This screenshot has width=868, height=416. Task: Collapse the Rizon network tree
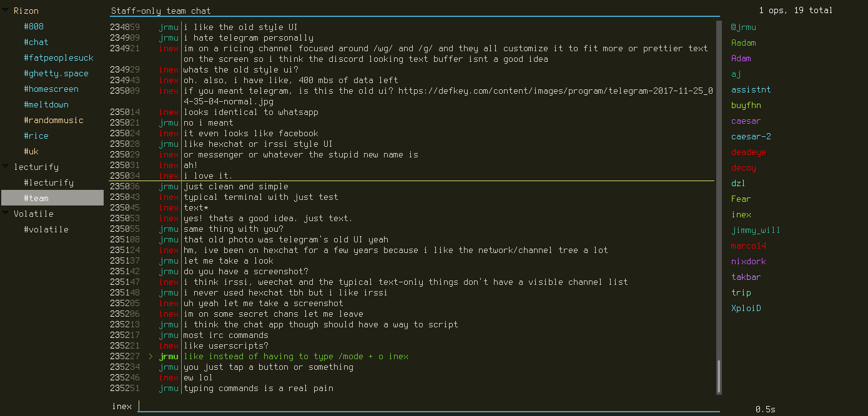pyautogui.click(x=6, y=11)
